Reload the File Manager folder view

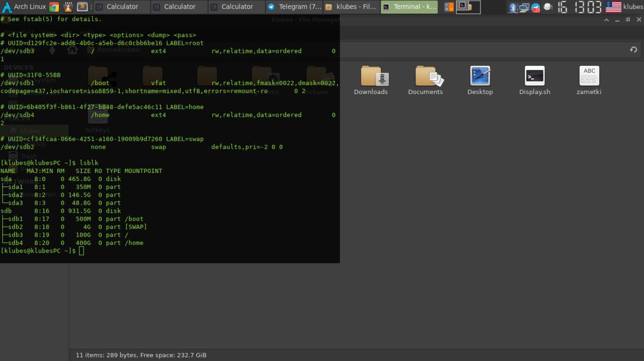pos(633,50)
